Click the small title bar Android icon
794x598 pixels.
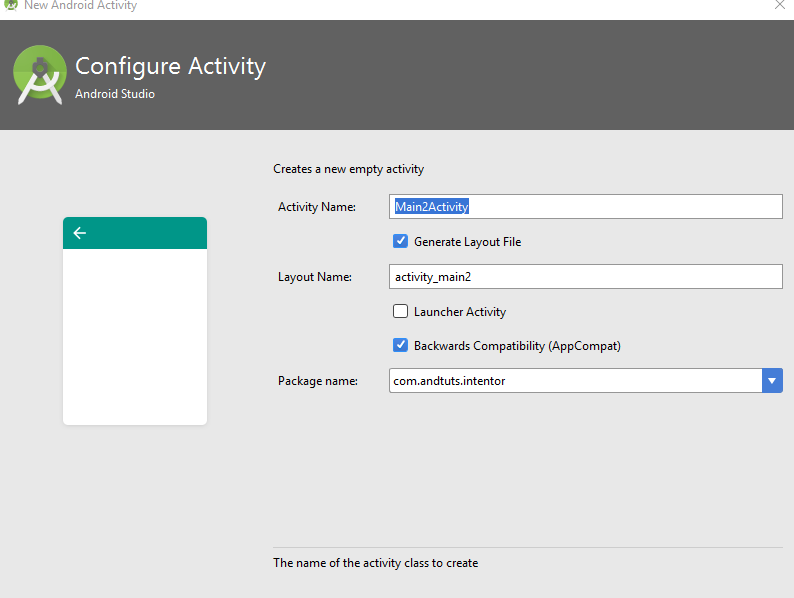(x=11, y=5)
